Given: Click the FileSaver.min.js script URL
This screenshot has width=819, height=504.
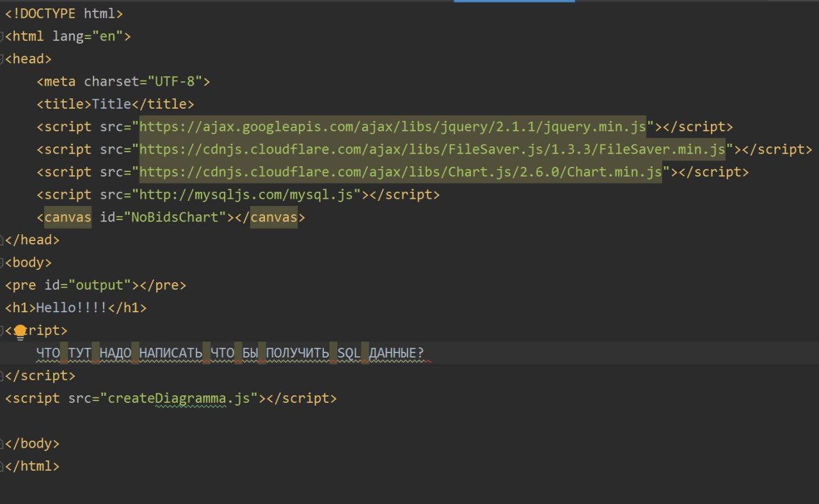Looking at the screenshot, I should pos(433,149).
